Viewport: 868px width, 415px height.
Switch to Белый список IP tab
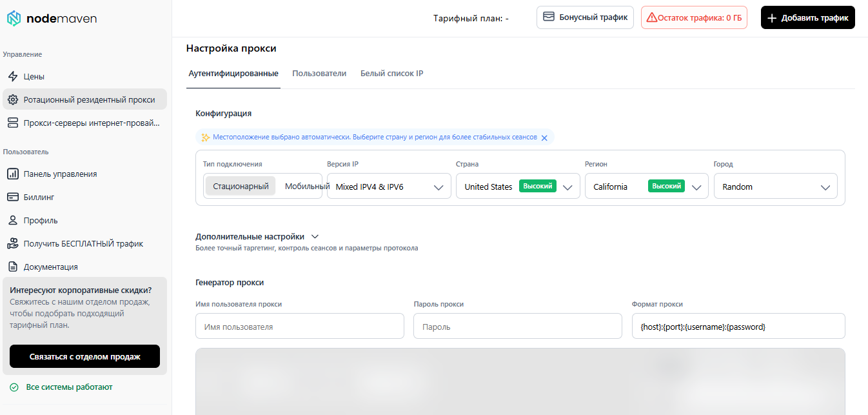(391, 74)
